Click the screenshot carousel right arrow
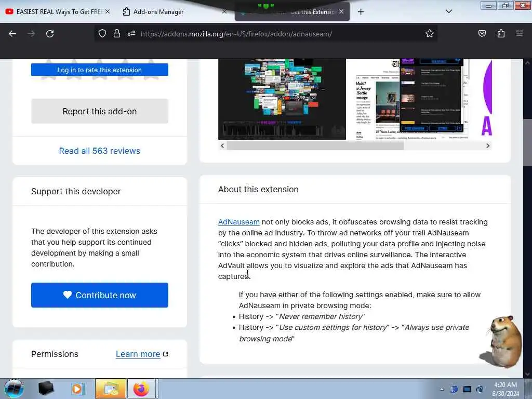The height and width of the screenshot is (399, 532). pyautogui.click(x=487, y=145)
